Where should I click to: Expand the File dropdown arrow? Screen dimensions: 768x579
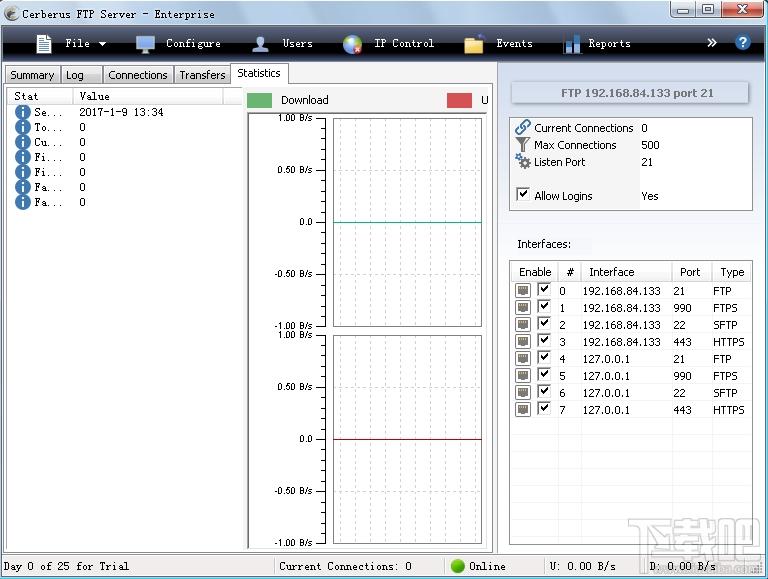click(102, 44)
